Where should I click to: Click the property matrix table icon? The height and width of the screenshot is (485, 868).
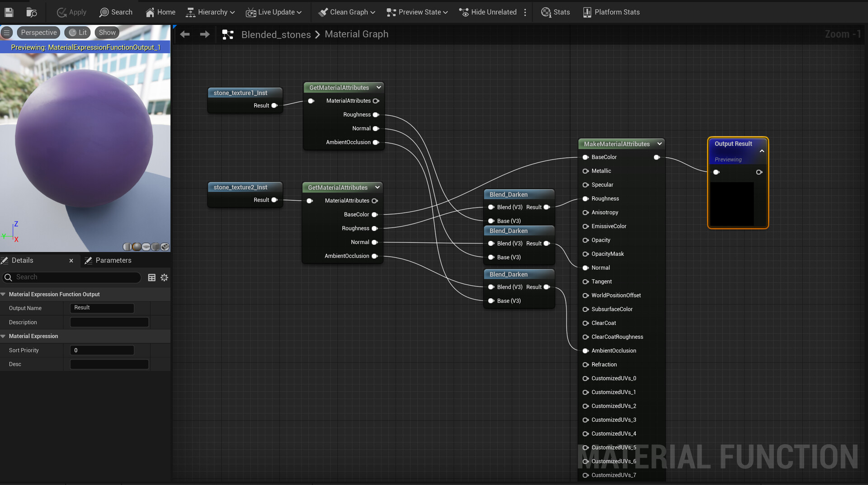[152, 278]
